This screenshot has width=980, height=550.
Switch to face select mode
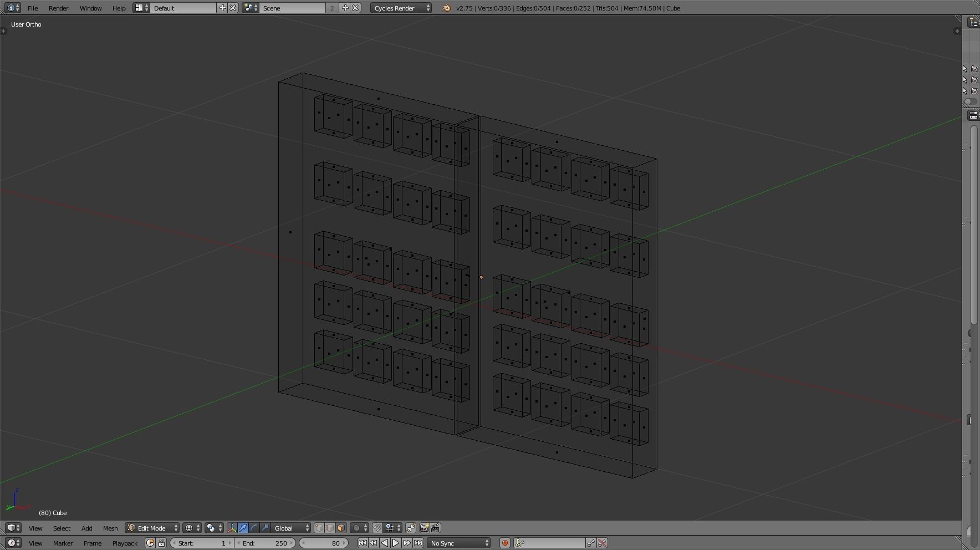[341, 528]
